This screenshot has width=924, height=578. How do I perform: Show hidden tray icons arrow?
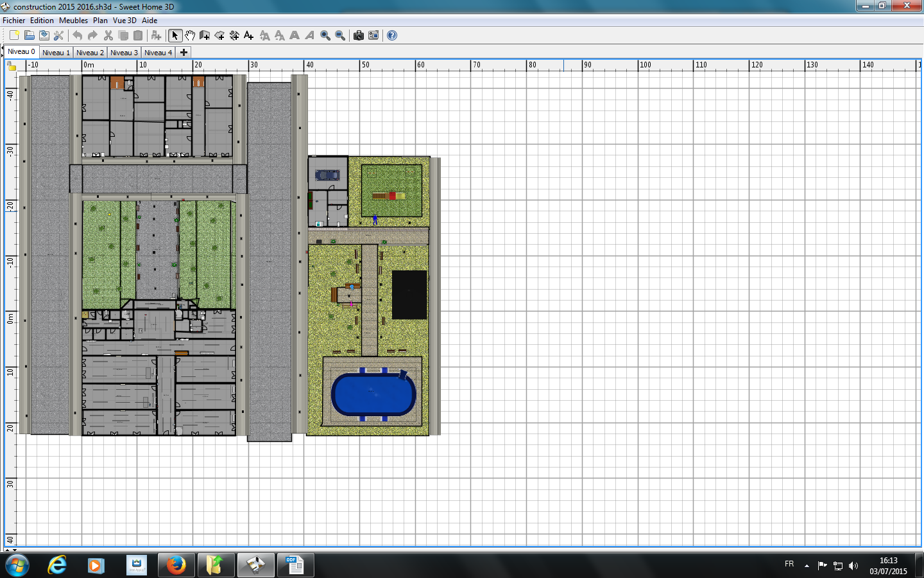807,566
